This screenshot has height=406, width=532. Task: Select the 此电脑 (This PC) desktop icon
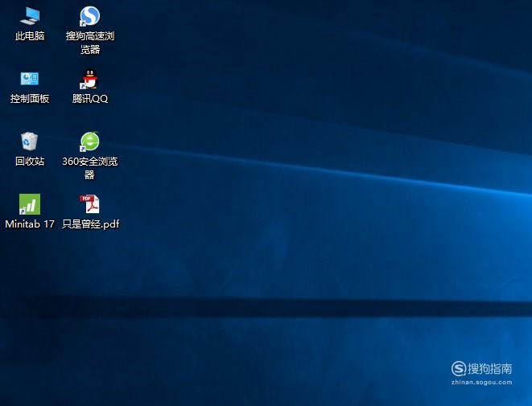tap(30, 16)
